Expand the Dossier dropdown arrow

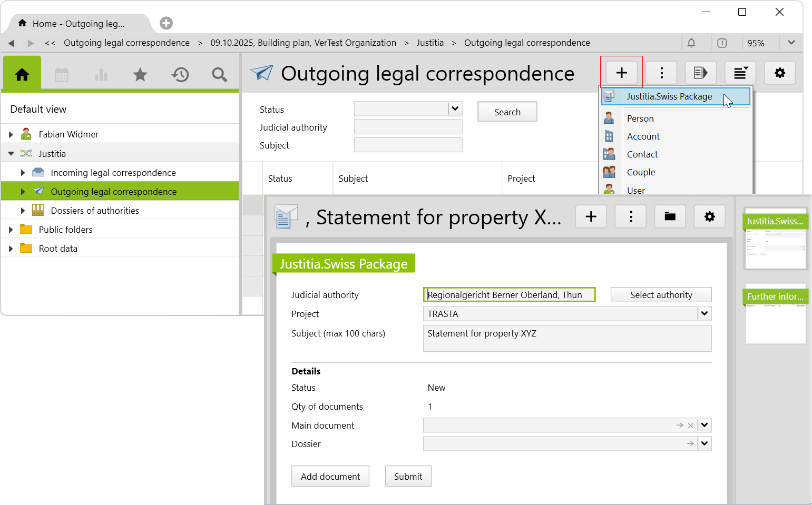coord(705,444)
